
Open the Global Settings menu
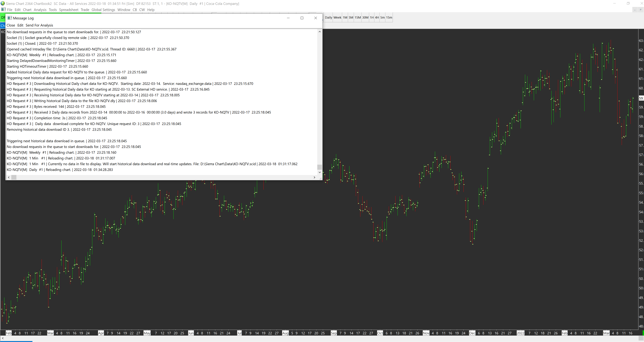(103, 10)
